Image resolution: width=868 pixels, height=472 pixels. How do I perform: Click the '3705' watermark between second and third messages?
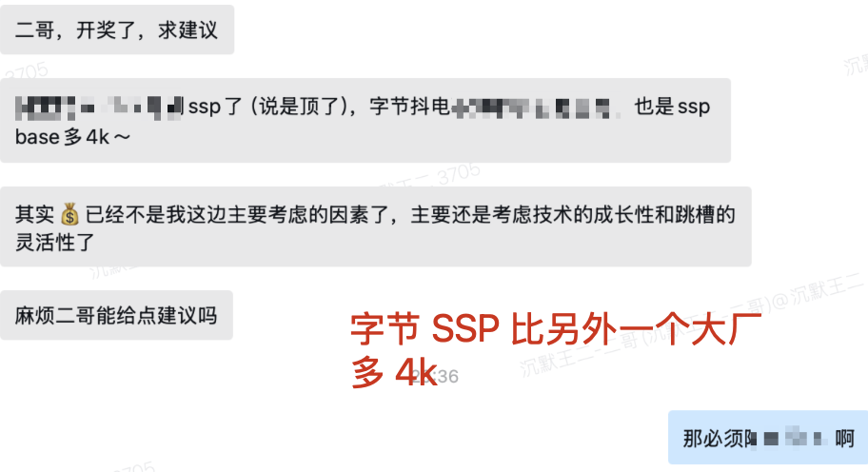pyautogui.click(x=459, y=174)
